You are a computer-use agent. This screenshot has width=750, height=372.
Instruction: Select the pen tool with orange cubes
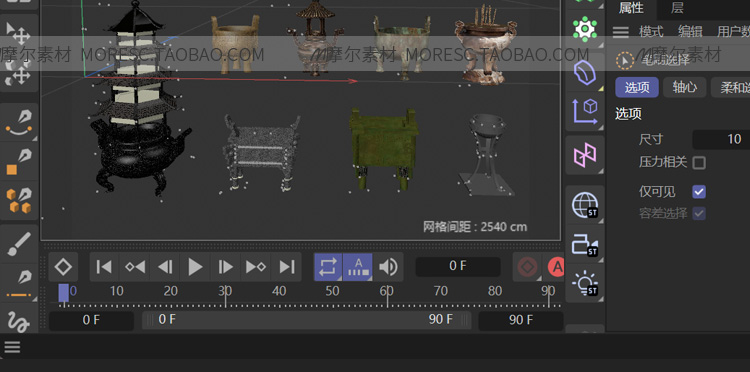(18, 201)
